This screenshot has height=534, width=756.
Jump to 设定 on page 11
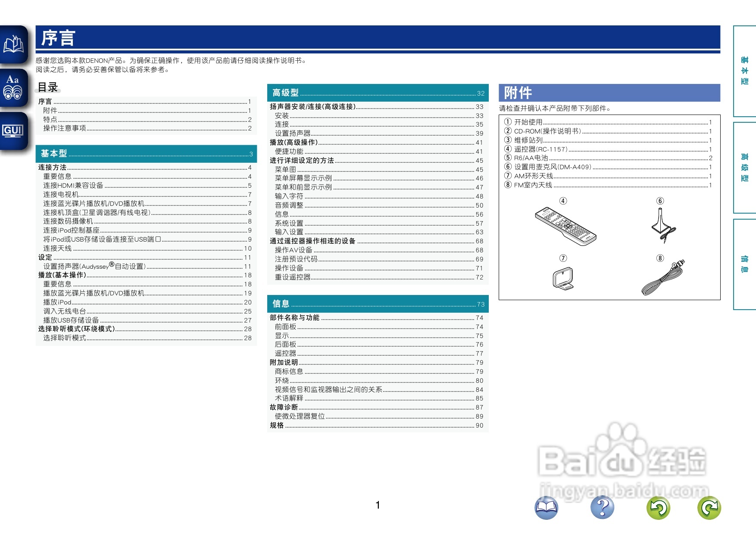pos(145,258)
